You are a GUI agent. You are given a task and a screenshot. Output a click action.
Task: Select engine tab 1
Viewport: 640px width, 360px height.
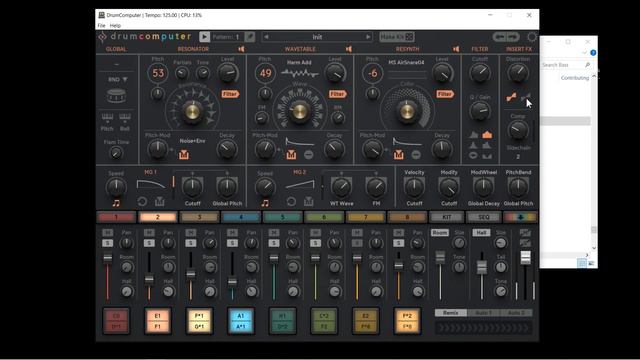pos(116,217)
